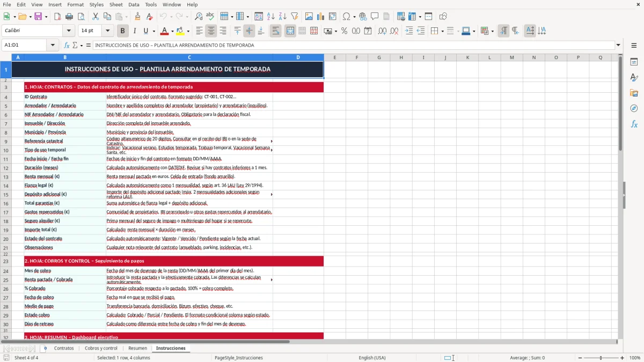Screen dimensions: 644x362
Task: Expand the Font Color dropdown arrow
Action: (173, 31)
